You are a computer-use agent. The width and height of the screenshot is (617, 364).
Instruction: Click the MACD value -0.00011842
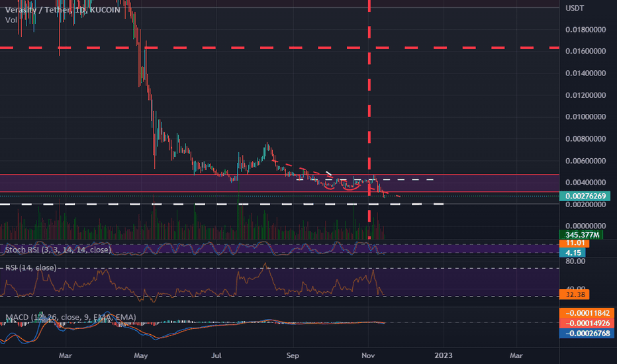[x=587, y=313]
